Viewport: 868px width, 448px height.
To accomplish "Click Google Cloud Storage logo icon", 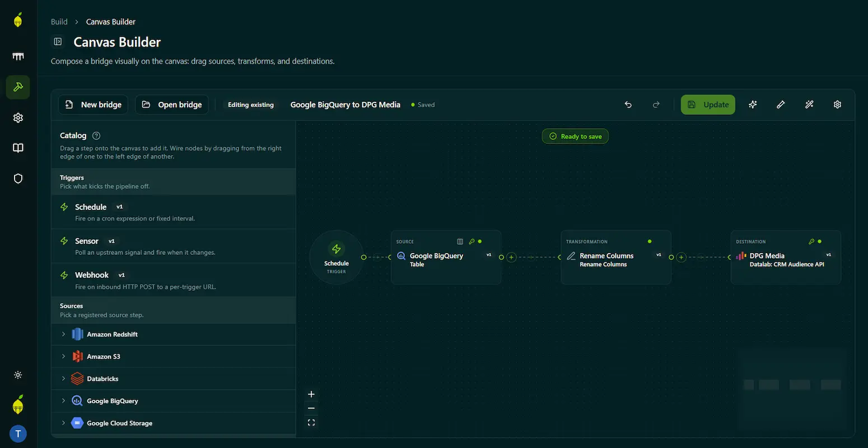I will point(77,423).
